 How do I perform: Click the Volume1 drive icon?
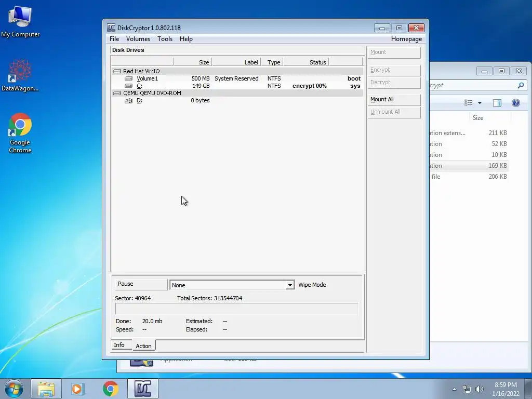tap(129, 78)
